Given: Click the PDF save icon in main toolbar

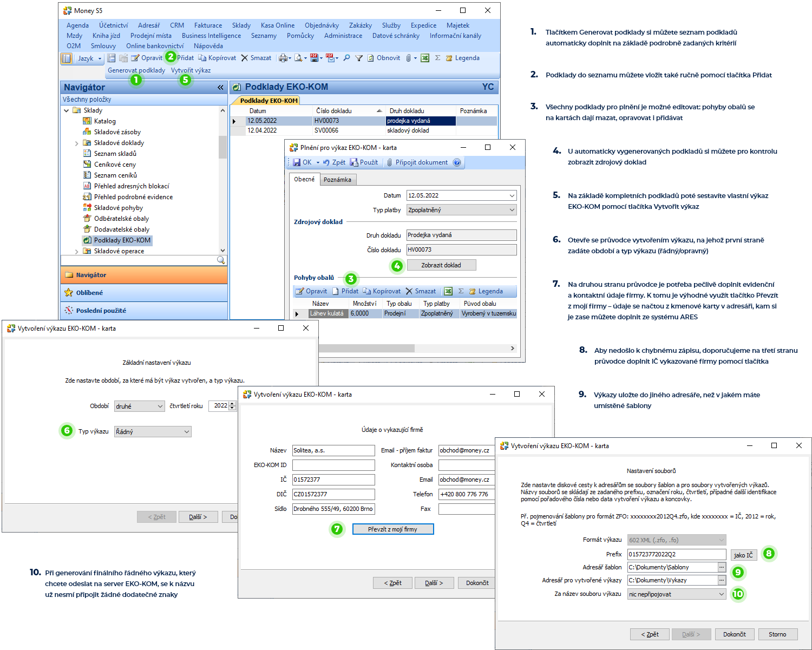Looking at the screenshot, I should 314,58.
